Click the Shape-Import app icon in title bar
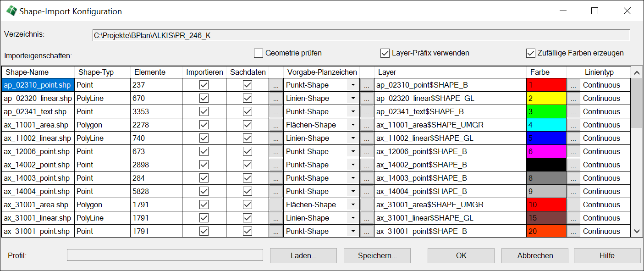Screen dimensions: 644x271 tap(11, 11)
